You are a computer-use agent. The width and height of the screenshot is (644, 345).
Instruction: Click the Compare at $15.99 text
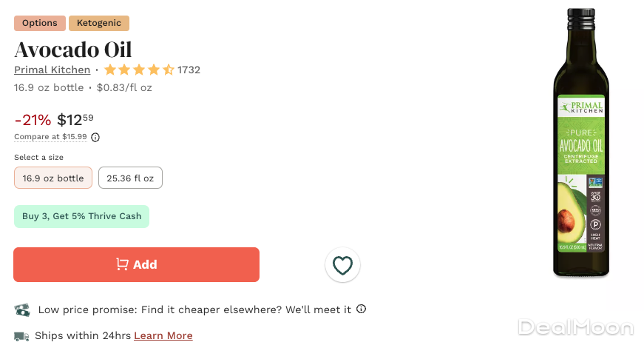coord(50,137)
